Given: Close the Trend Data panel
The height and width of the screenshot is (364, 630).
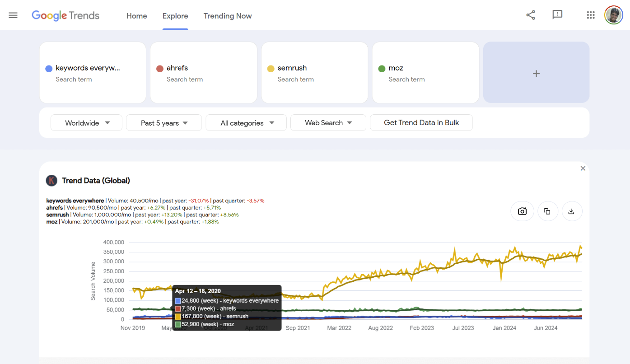Looking at the screenshot, I should (583, 168).
